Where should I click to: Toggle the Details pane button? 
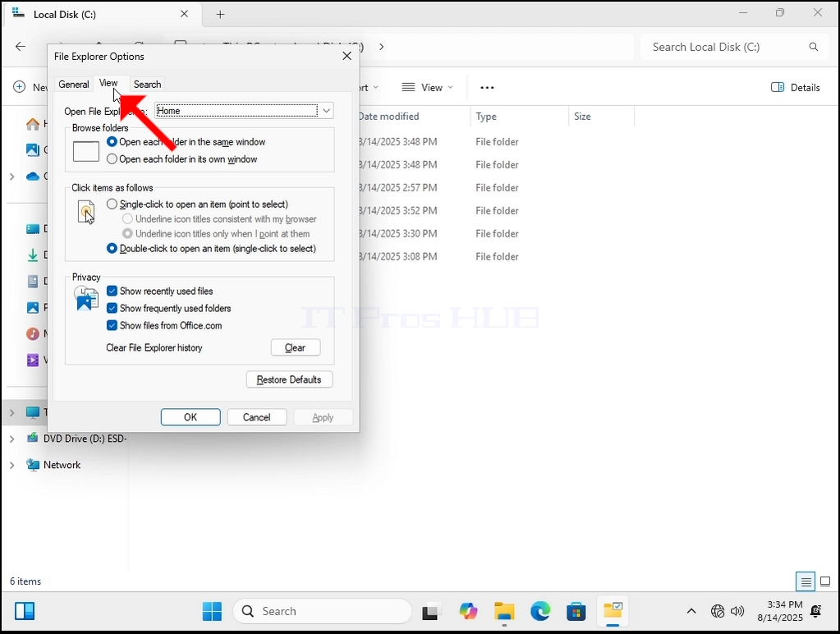click(796, 87)
